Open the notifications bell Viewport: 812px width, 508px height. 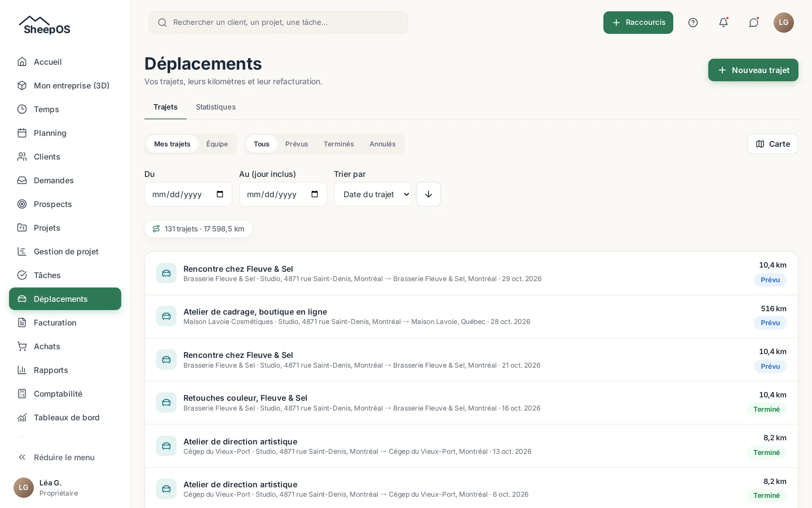tap(723, 23)
